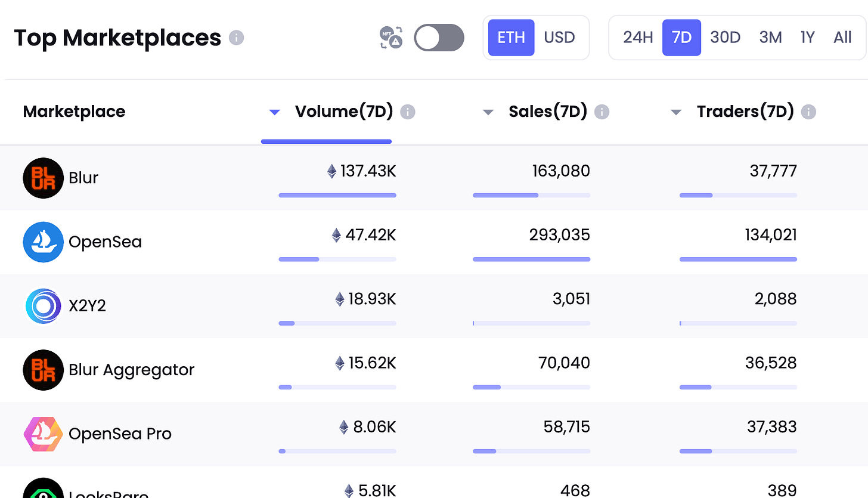The height and width of the screenshot is (498, 868).
Task: Click OpenSea Pro's traders progress bar
Action: [738, 451]
